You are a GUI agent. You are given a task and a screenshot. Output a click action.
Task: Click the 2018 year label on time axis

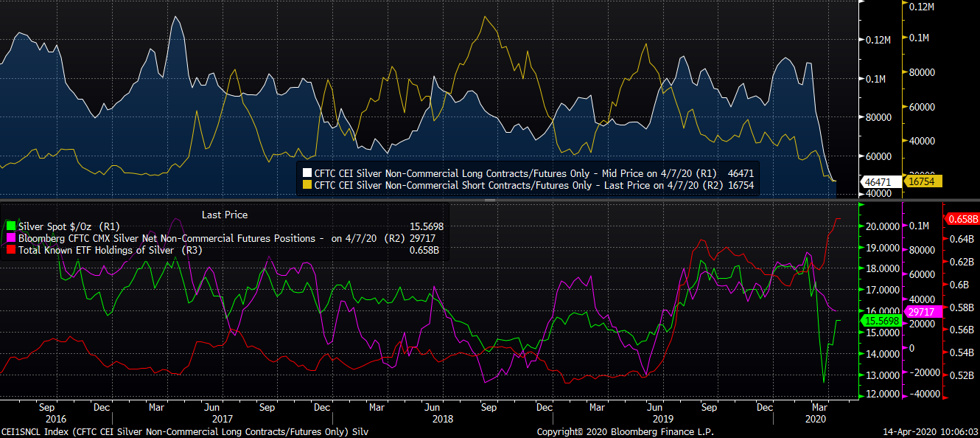pyautogui.click(x=443, y=418)
